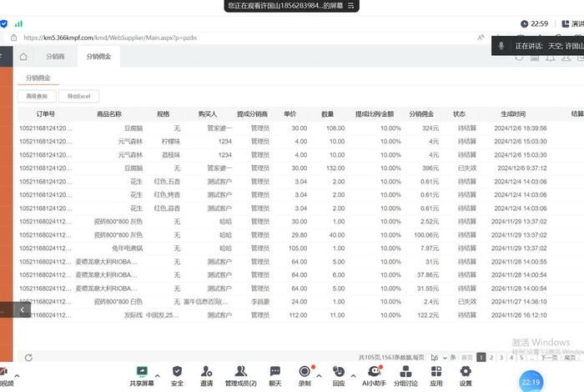Click the refresh icon below the table
The width and height of the screenshot is (584, 392).
28,357
